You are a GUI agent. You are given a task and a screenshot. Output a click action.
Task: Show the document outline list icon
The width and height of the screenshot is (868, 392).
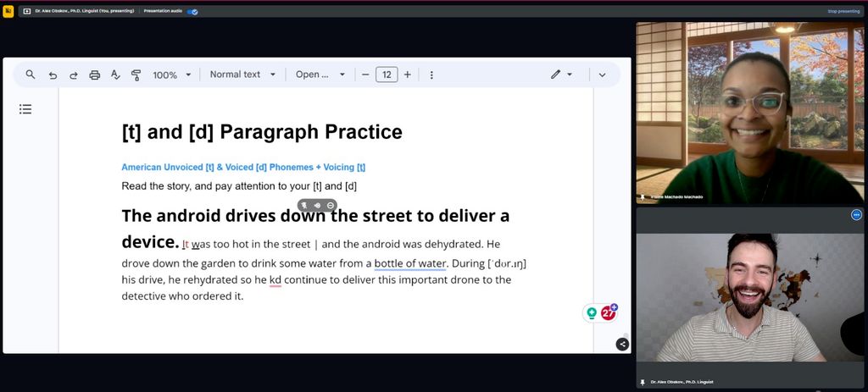tap(25, 109)
